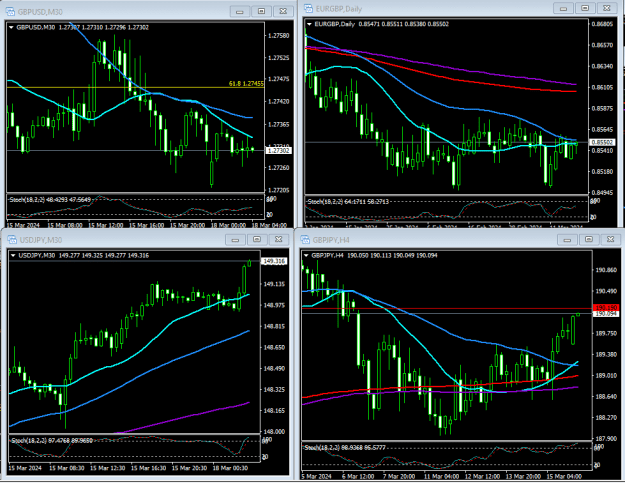Click the chart icon in GBPUSD,M30 title bar
The image size is (625, 483).
click(x=10, y=12)
